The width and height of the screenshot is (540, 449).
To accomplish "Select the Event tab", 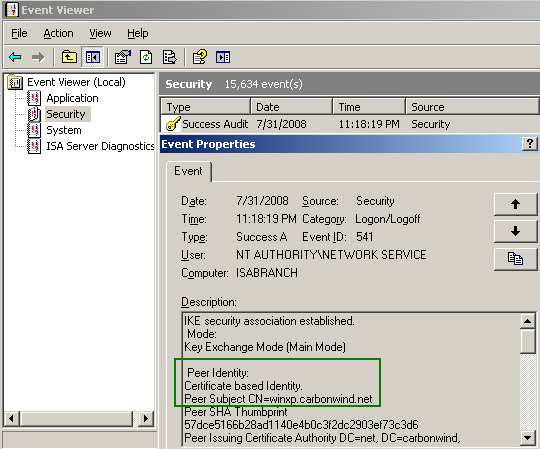I will coord(188,171).
